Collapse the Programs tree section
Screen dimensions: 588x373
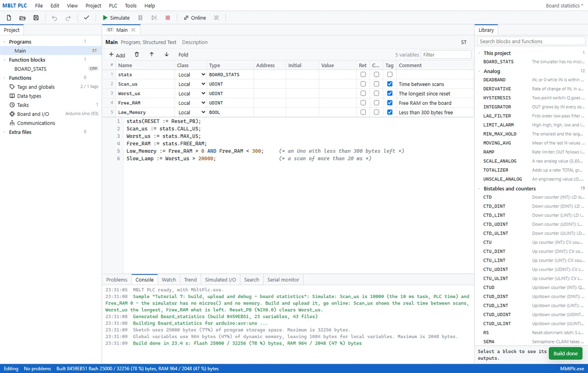click(x=4, y=42)
